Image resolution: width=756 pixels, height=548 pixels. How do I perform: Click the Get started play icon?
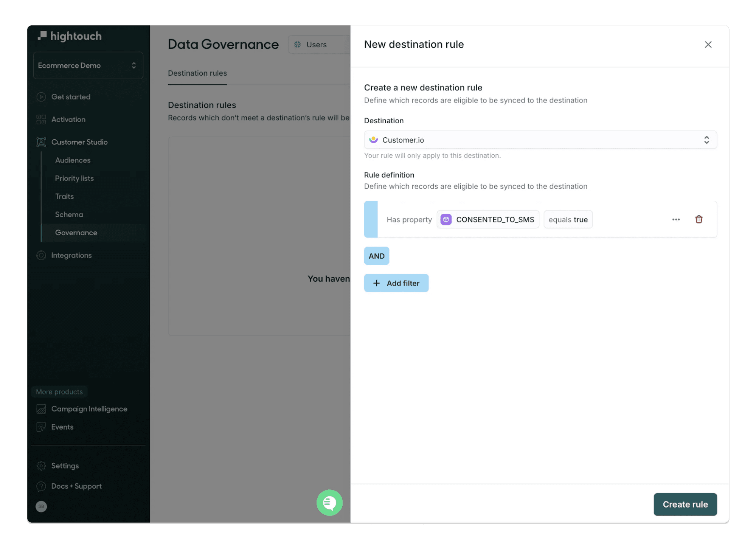(x=41, y=97)
